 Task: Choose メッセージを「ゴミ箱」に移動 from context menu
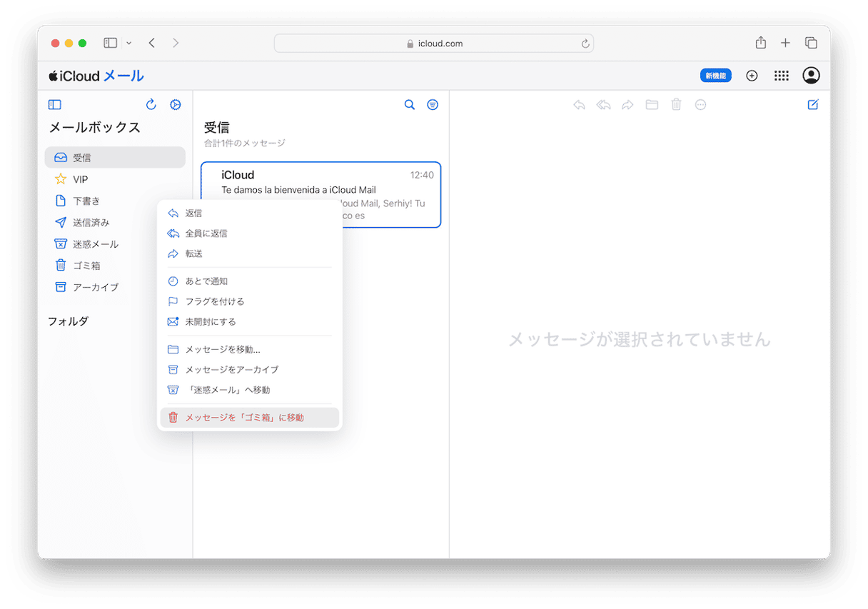click(249, 418)
